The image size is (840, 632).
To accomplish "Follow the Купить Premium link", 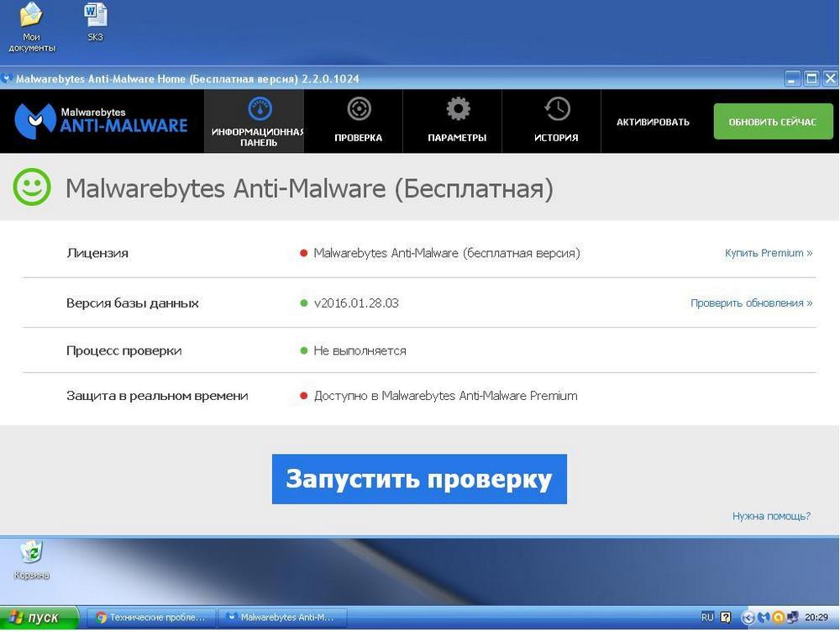I will pyautogui.click(x=768, y=253).
